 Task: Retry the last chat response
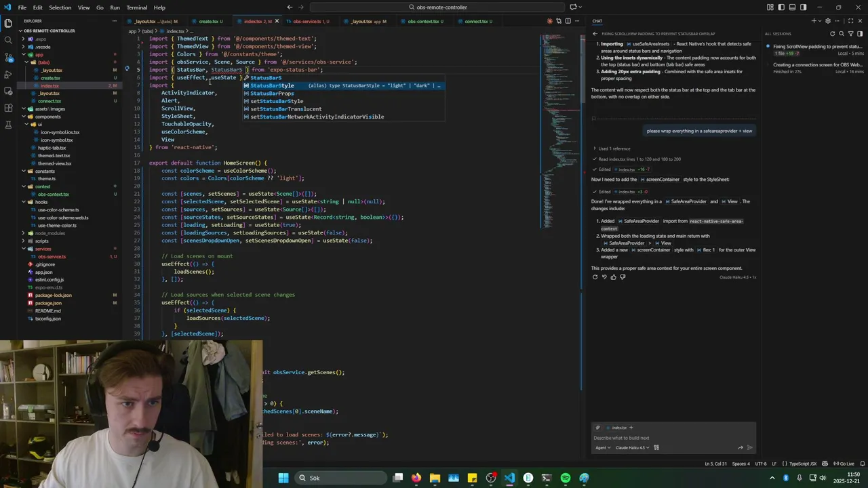coord(595,277)
